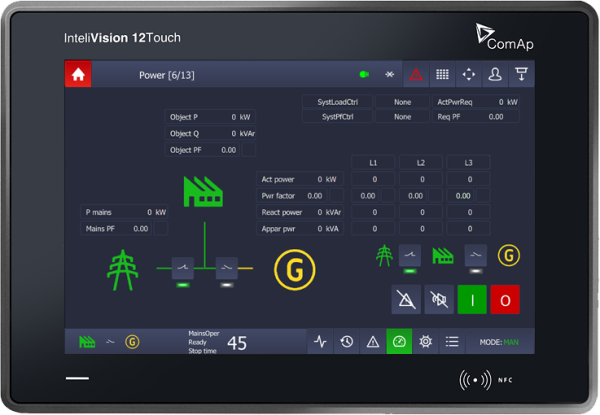Toggle the small generator breaker button
Viewport: 600px width, 415px height.
476,255
